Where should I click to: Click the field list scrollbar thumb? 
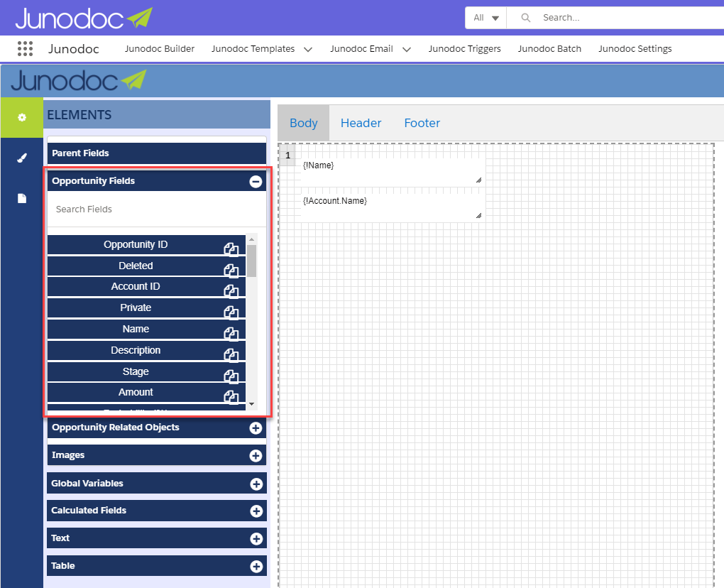click(252, 261)
